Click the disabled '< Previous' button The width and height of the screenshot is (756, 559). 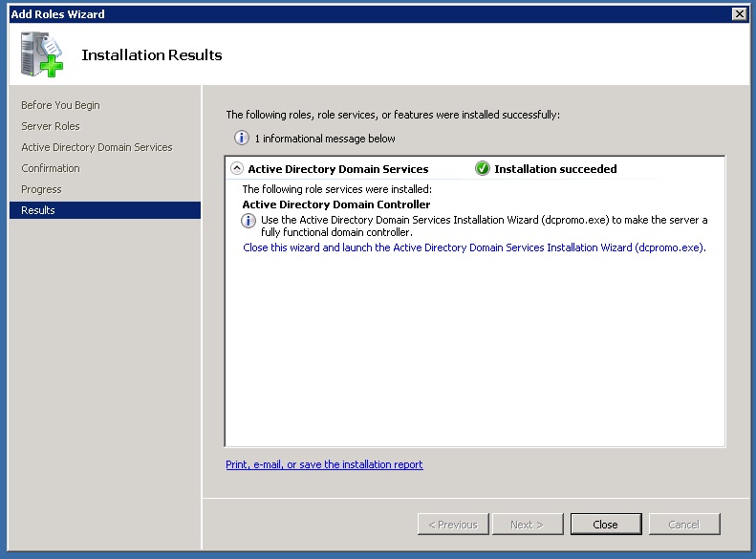point(453,524)
